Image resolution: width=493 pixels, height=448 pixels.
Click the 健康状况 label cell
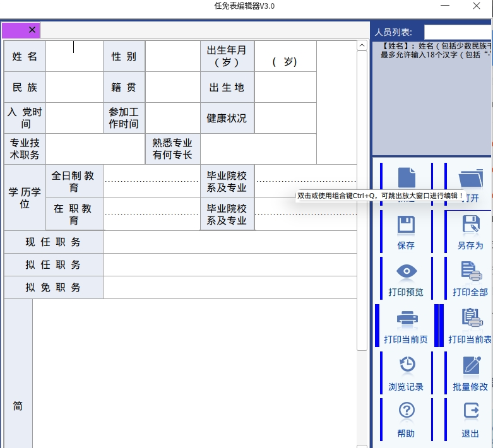click(227, 118)
